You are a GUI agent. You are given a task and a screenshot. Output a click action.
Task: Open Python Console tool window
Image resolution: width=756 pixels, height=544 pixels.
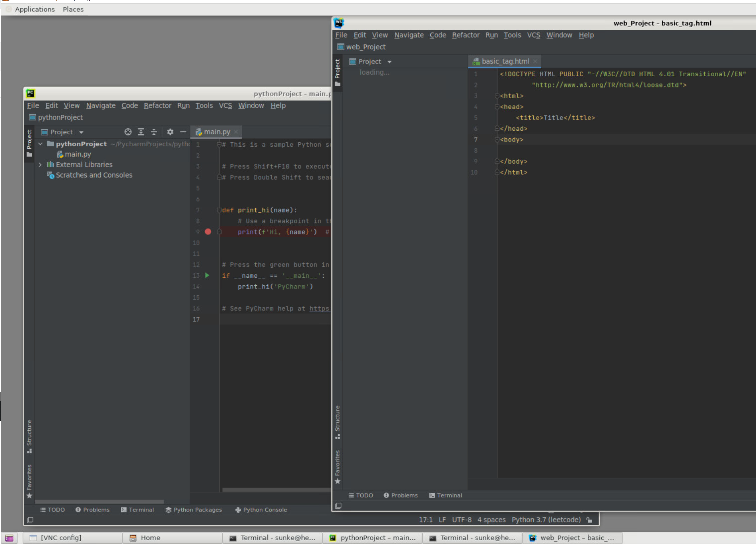[x=261, y=509]
